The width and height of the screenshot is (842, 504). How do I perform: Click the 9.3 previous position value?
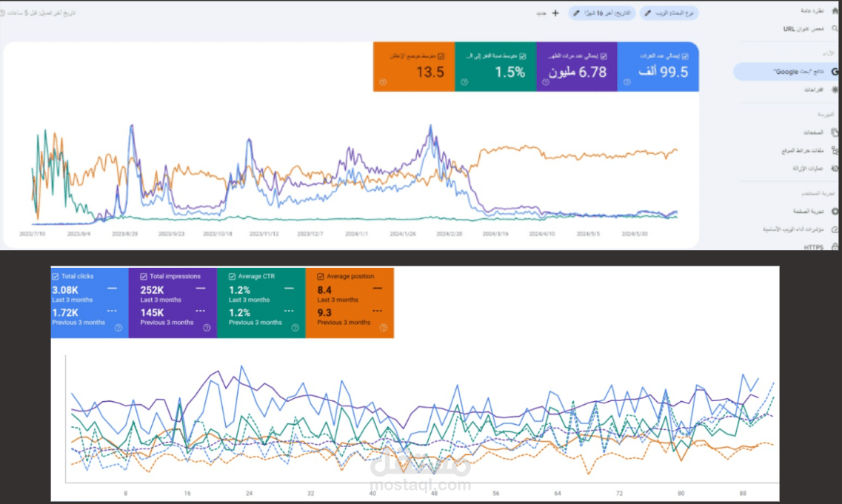click(324, 312)
